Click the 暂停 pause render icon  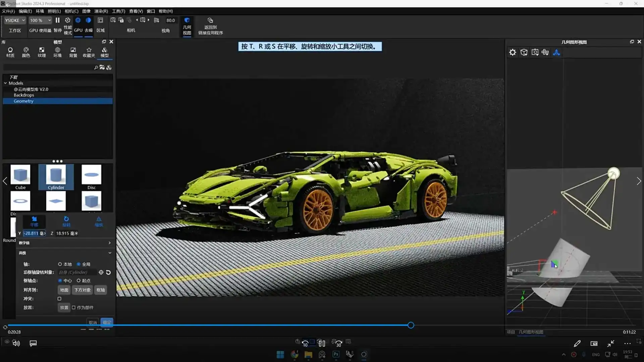click(x=57, y=20)
